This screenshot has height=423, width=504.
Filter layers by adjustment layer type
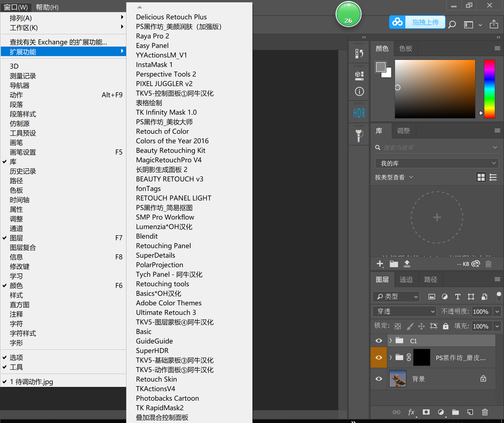pos(445,297)
